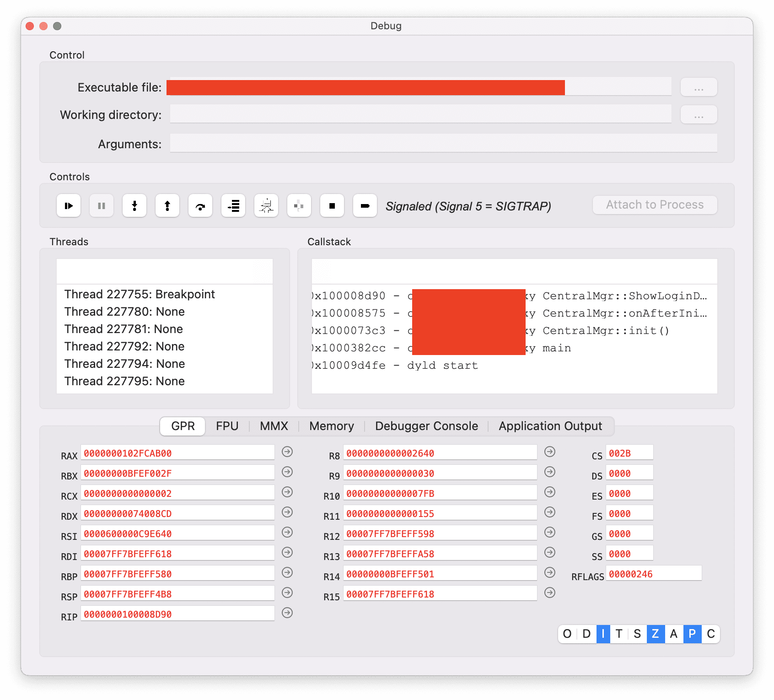Viewport: 774px width, 700px height.
Task: Click the stop debugging square button
Action: (x=332, y=206)
